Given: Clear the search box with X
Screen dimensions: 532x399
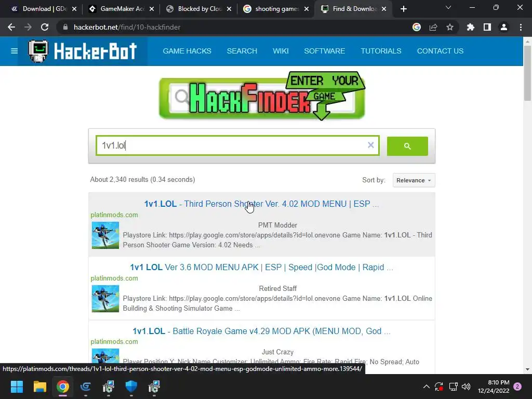Looking at the screenshot, I should tap(370, 145).
